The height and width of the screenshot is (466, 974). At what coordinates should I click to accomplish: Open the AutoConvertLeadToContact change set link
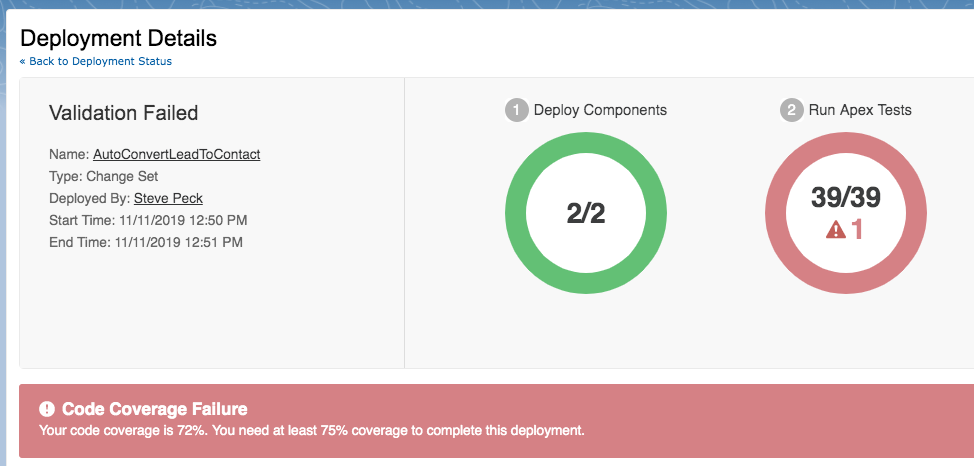pos(176,154)
